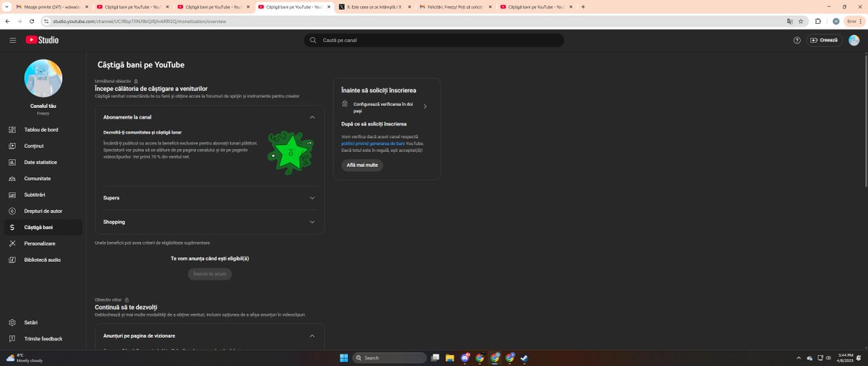868x366 pixels.
Task: Click the Câștigă bani pe YouTube heading
Action: 141,64
